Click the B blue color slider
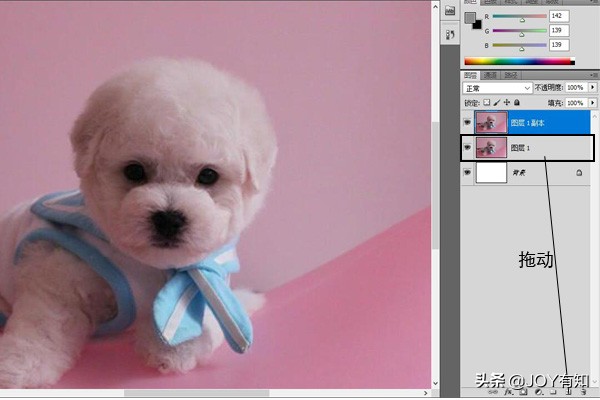The width and height of the screenshot is (600, 400). (x=520, y=46)
